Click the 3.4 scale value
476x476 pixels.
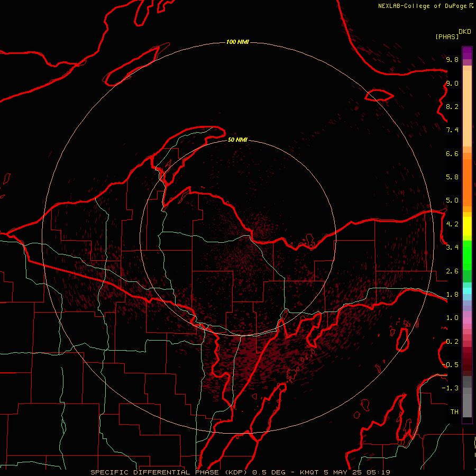tap(452, 248)
